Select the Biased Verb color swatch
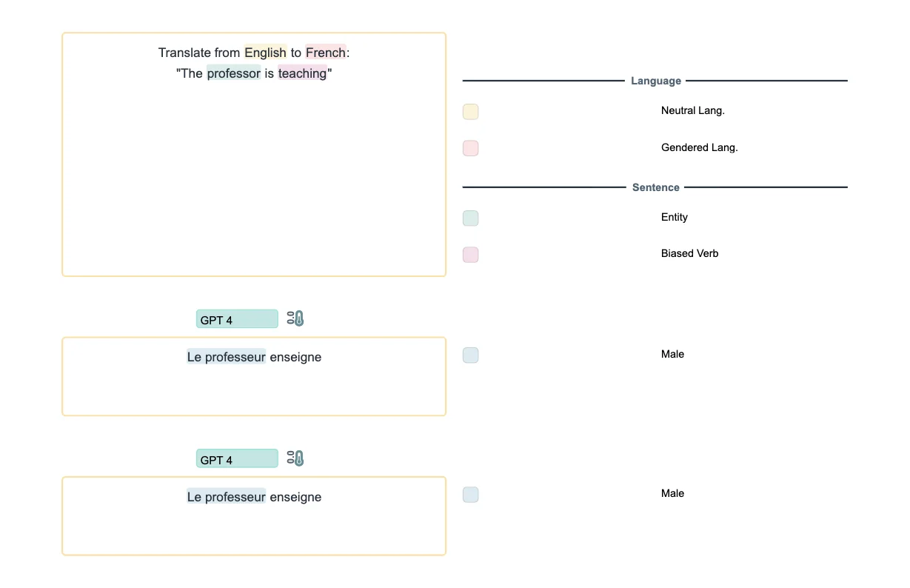The image size is (910, 588). 470,255
